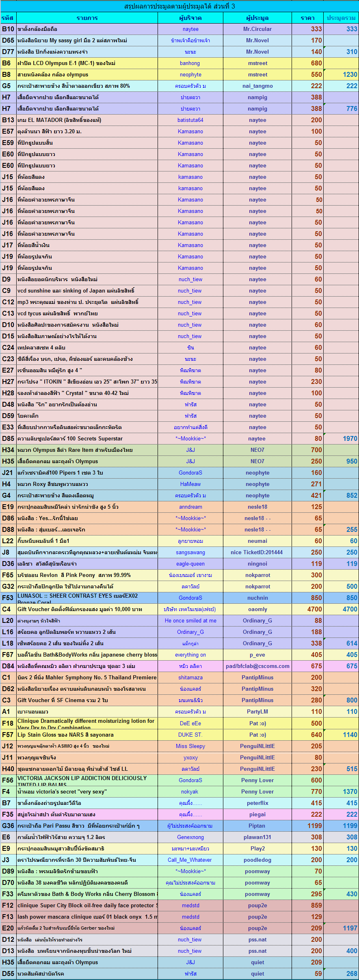Click donor cell Miss Sleepy
The image size is (359, 980).
pyautogui.click(x=190, y=746)
